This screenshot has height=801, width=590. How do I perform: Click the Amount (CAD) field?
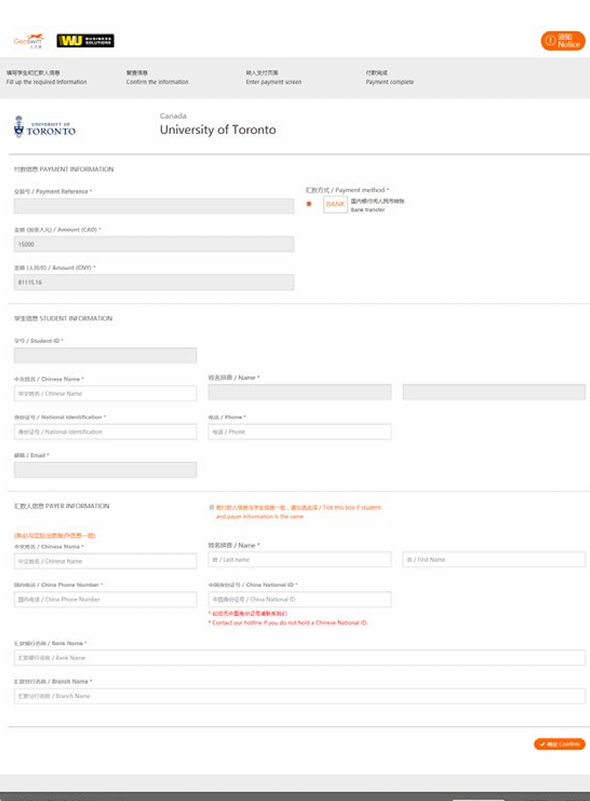click(x=154, y=244)
